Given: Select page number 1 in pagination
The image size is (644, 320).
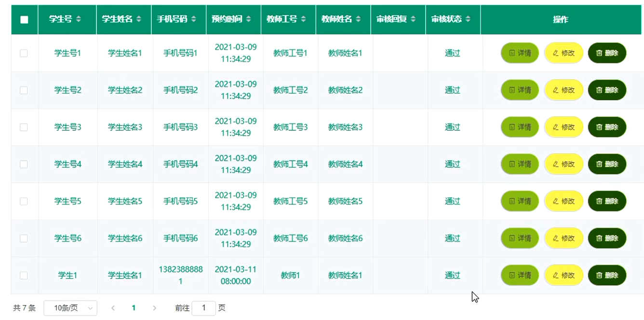Looking at the screenshot, I should 134,308.
